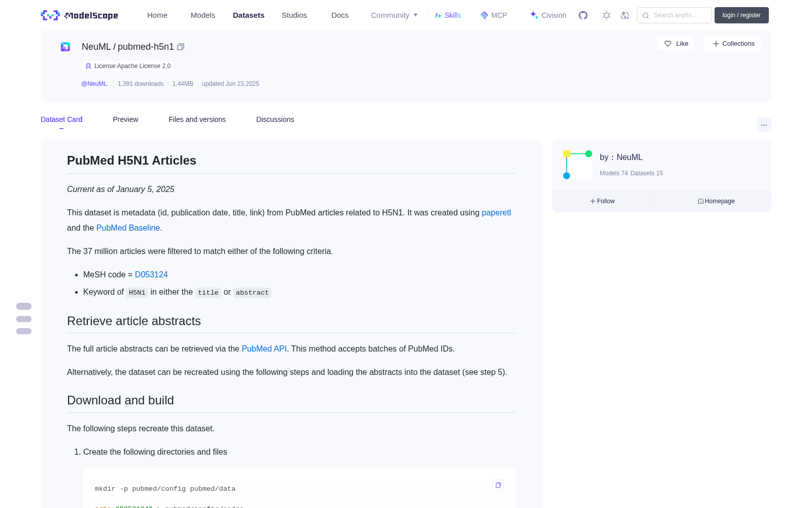Image resolution: width=812 pixels, height=508 pixels.
Task: Click the ModelScope logo
Action: coord(79,15)
